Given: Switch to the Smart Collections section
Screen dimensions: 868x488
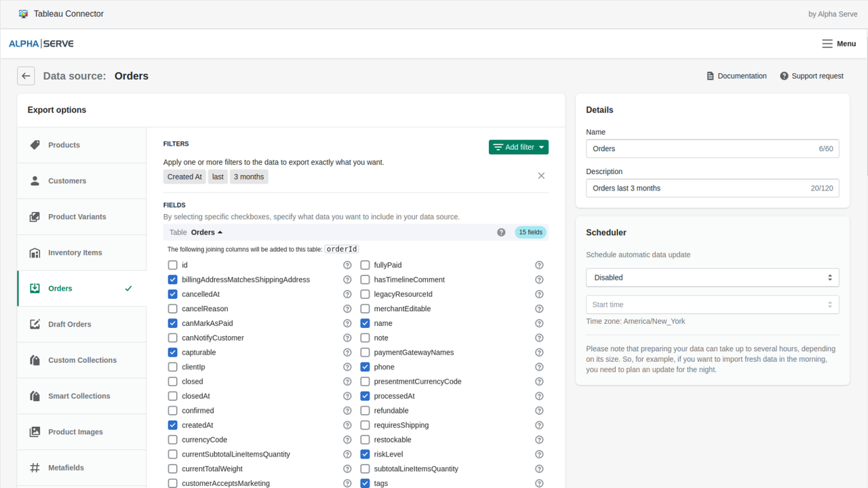Looking at the screenshot, I should tap(35, 396).
